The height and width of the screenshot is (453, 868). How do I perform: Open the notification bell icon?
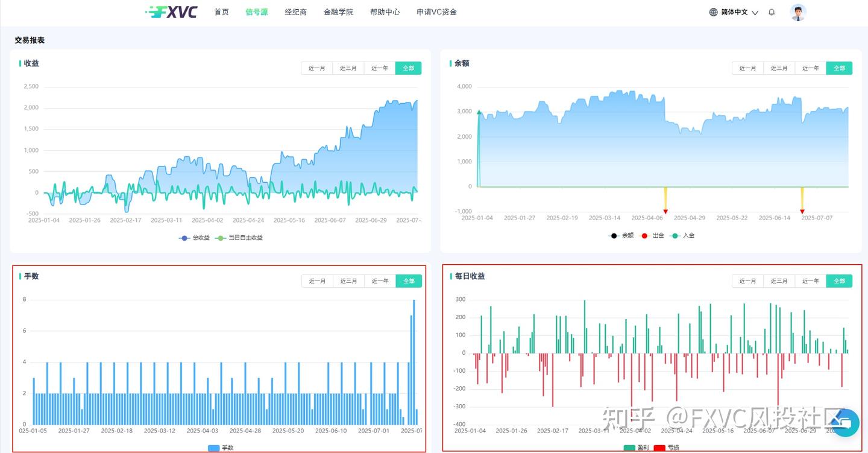coord(772,11)
